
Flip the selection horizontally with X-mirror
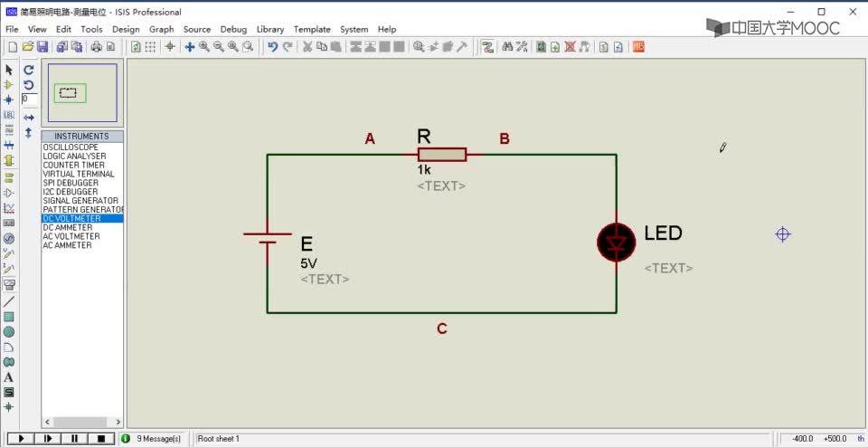coord(29,118)
